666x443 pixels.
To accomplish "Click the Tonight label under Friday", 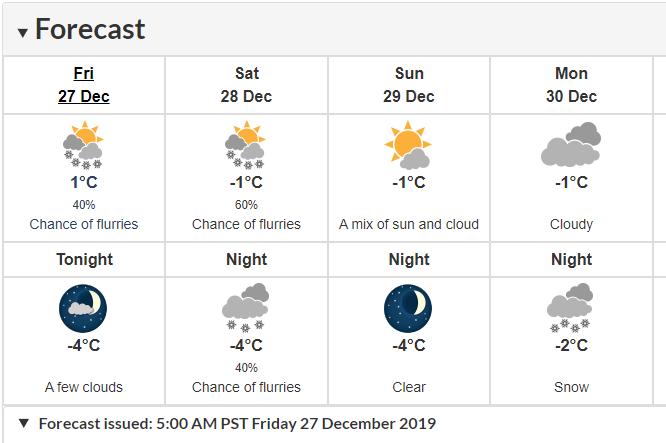I will tap(84, 260).
